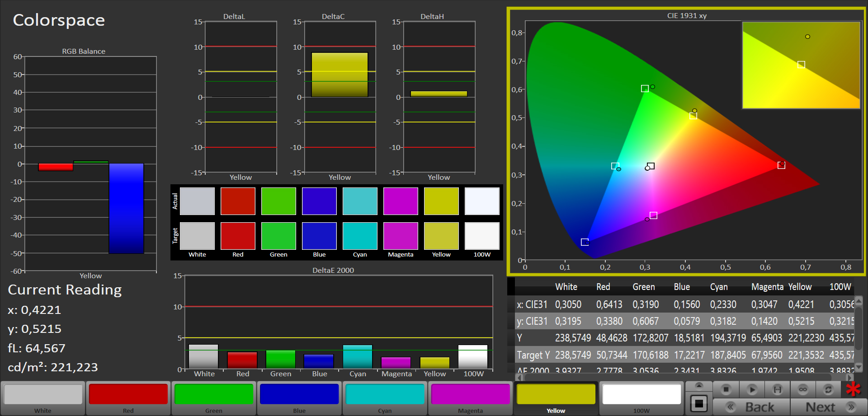The image size is (868, 416).
Task: Click the 'cd/m²: 221,223' current reading
Action: pyautogui.click(x=53, y=367)
